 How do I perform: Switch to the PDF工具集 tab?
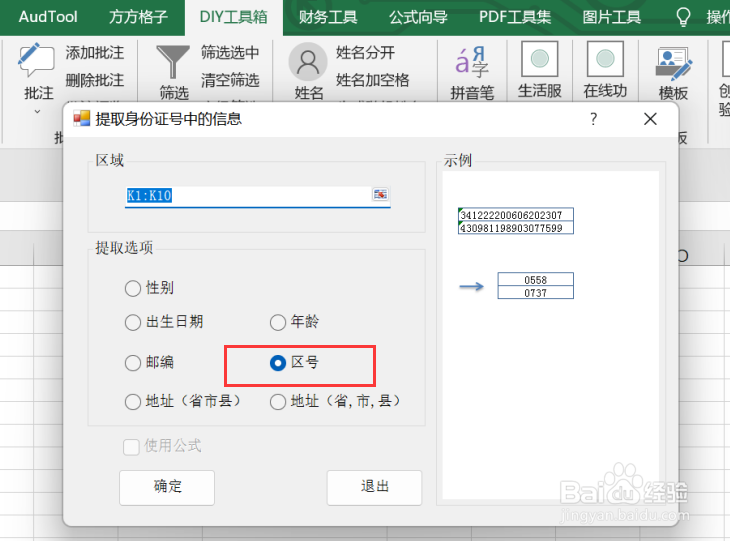[515, 17]
